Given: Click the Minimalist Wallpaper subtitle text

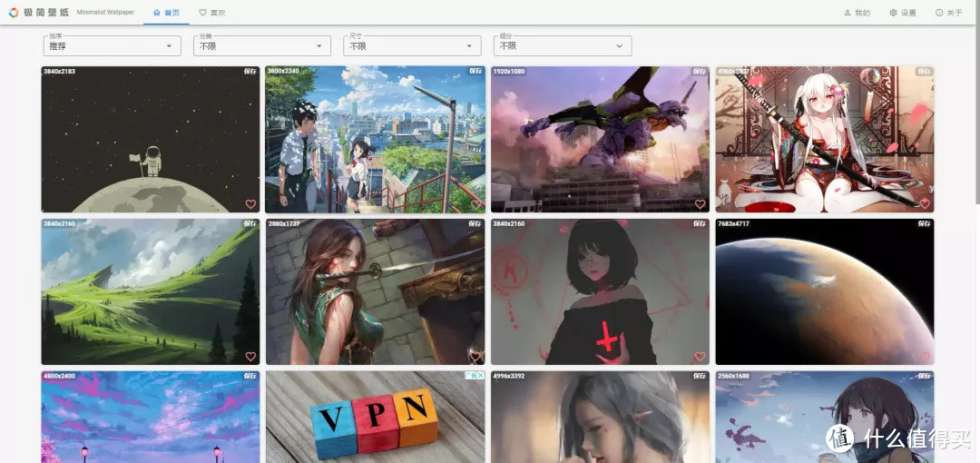Looking at the screenshot, I should click(x=105, y=13).
